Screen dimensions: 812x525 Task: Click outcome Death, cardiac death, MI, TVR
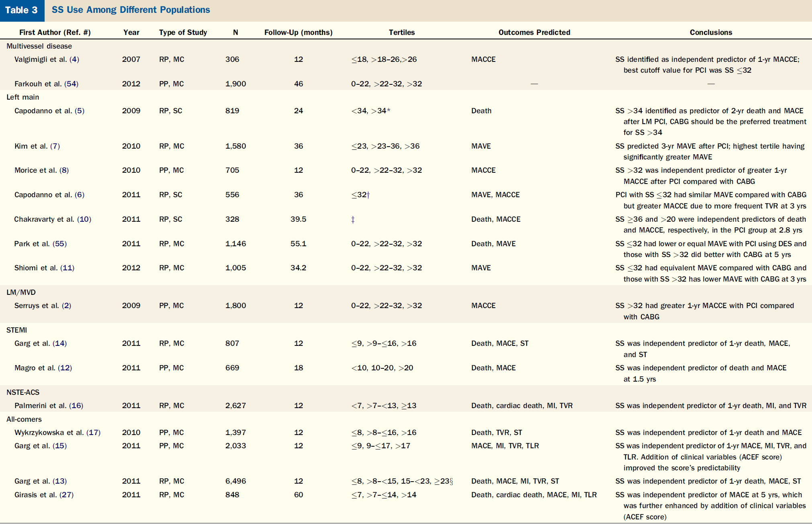tap(522, 406)
